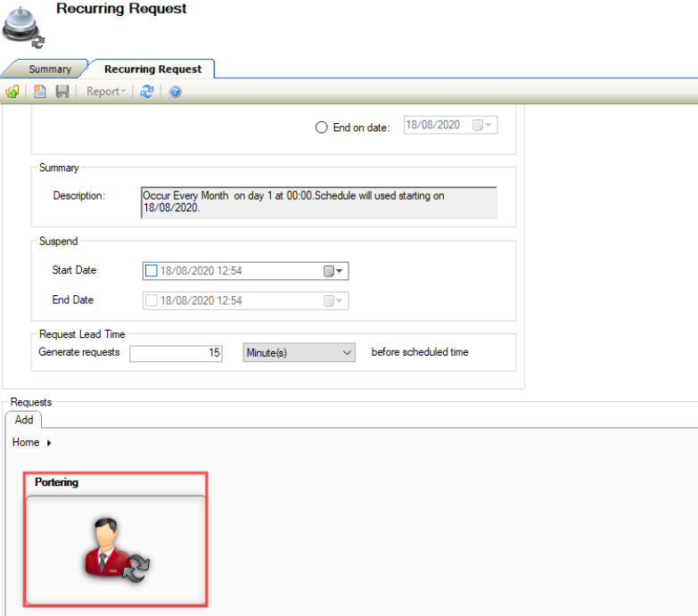Click the Portering tile heading
This screenshot has width=698, height=616.
point(57,482)
